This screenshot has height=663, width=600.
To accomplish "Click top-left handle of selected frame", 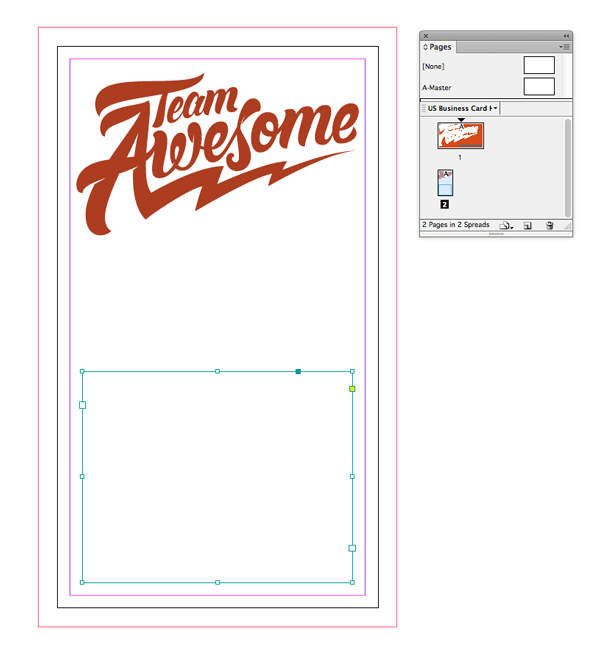I will pos(82,371).
